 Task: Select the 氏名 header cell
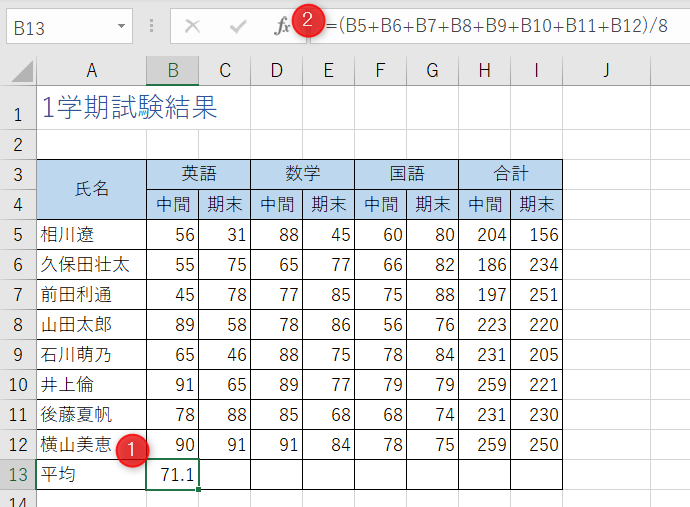coord(91,189)
